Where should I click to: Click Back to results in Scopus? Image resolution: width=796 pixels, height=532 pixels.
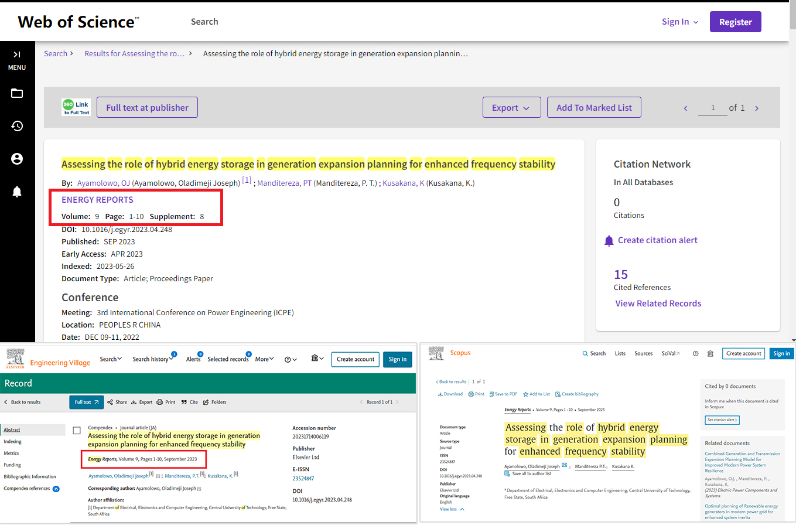[x=451, y=381]
